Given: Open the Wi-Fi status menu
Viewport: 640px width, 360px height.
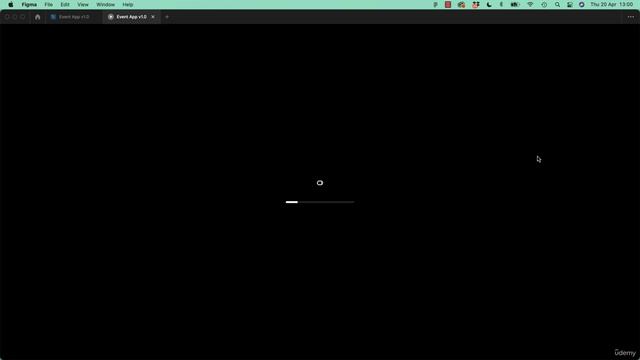Looking at the screenshot, I should pos(530,4).
